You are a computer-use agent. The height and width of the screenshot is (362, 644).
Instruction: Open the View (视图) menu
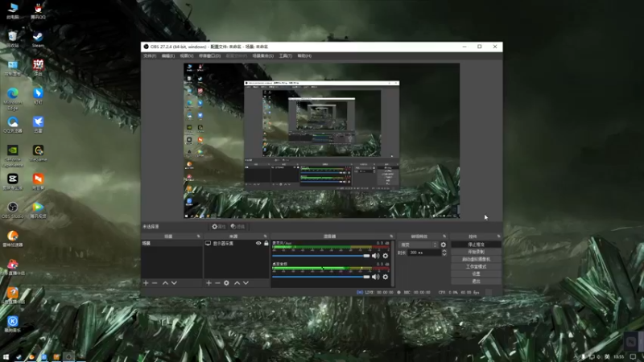coord(187,56)
